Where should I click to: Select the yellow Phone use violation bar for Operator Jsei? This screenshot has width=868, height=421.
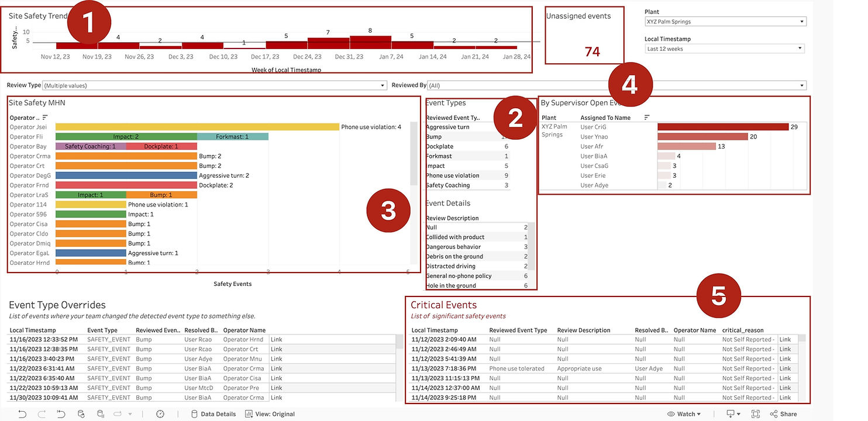[197, 127]
